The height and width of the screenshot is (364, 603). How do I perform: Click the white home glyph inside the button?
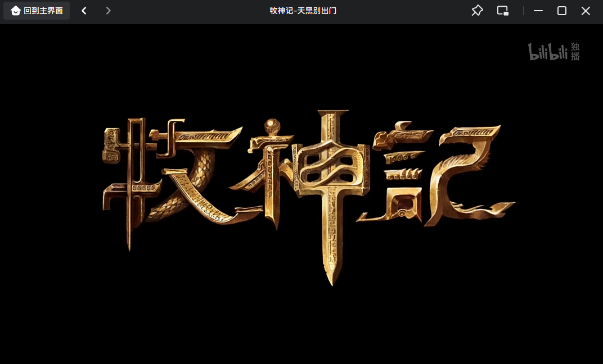point(15,10)
